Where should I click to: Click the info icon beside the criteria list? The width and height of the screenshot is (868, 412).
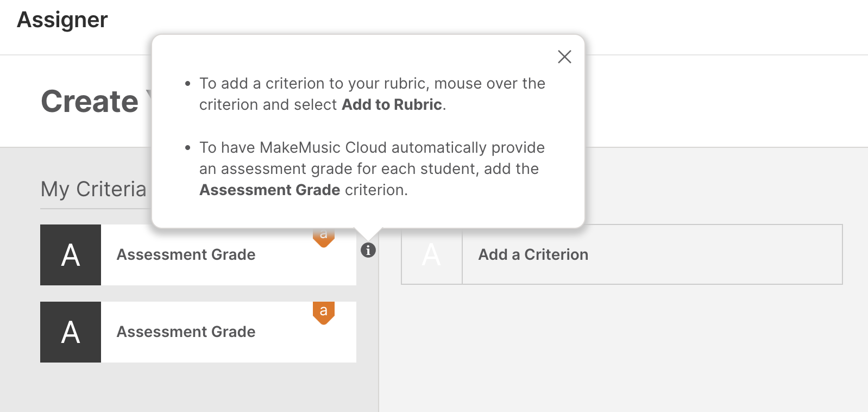click(x=368, y=250)
